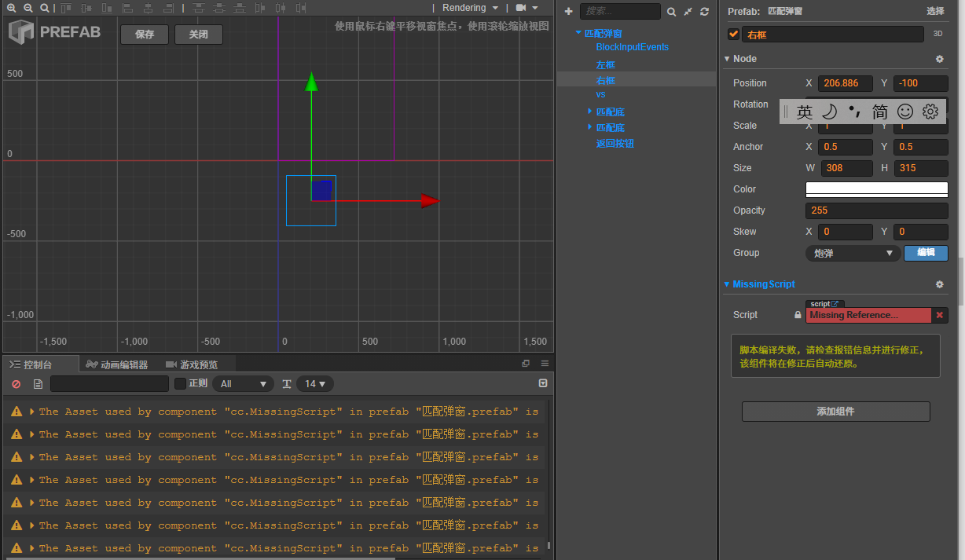The height and width of the screenshot is (560, 965).
Task: Open the Group 炮弹 dropdown
Action: coord(853,253)
